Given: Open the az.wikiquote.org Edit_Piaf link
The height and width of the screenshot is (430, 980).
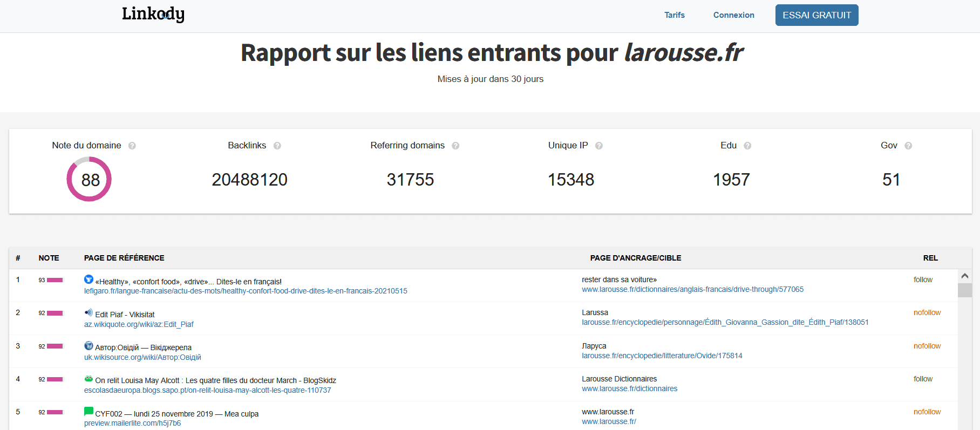Looking at the screenshot, I should [139, 324].
